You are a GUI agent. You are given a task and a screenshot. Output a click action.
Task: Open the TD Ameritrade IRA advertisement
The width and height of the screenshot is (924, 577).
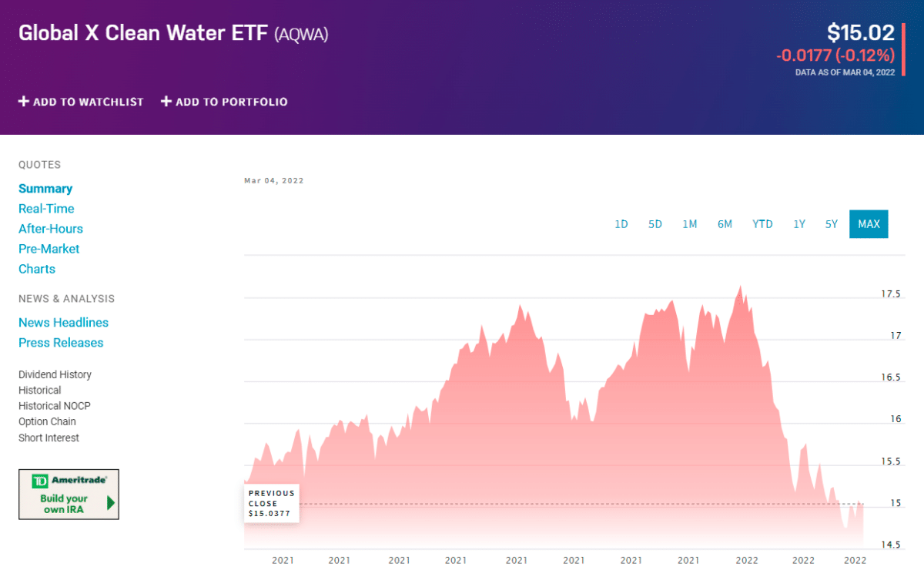pos(69,494)
